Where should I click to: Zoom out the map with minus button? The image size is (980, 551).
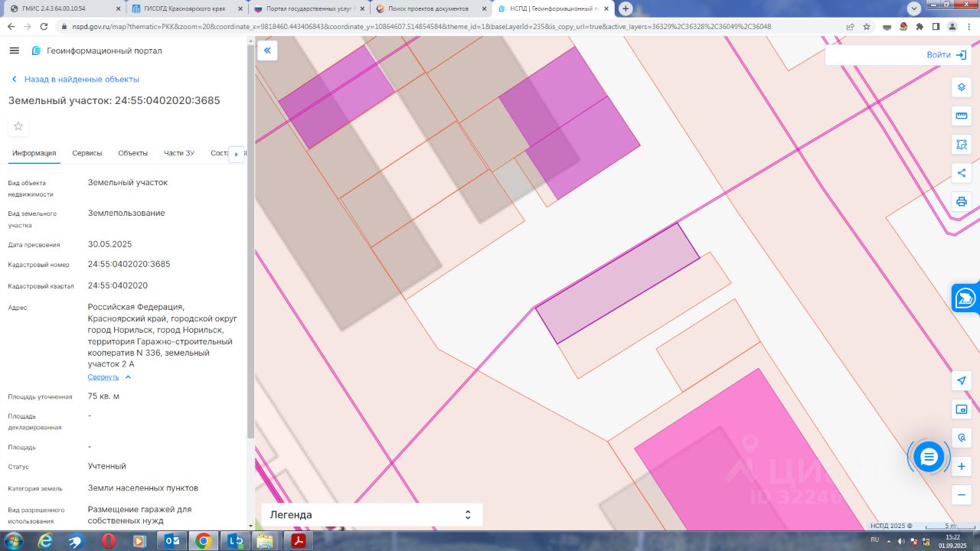pos(962,494)
